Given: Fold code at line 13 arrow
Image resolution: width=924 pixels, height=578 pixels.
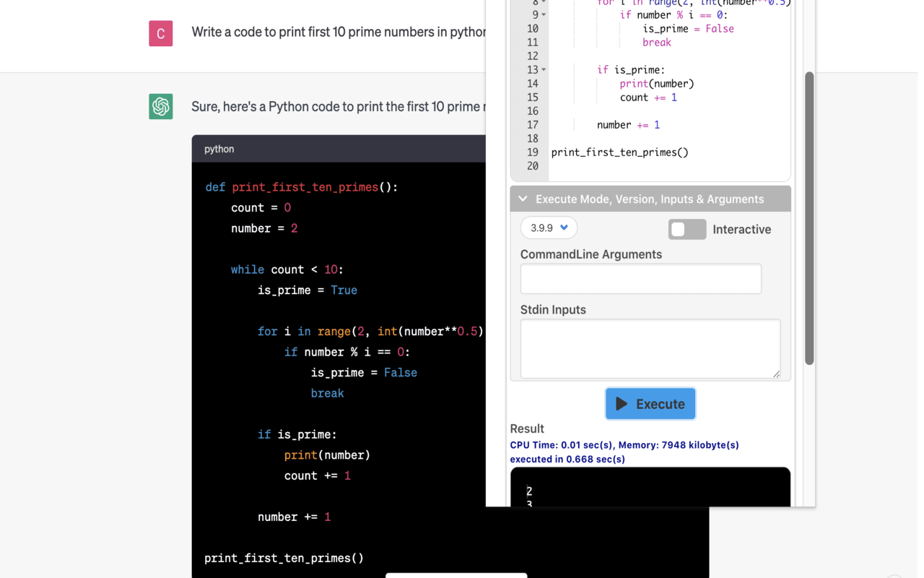Looking at the screenshot, I should [544, 70].
